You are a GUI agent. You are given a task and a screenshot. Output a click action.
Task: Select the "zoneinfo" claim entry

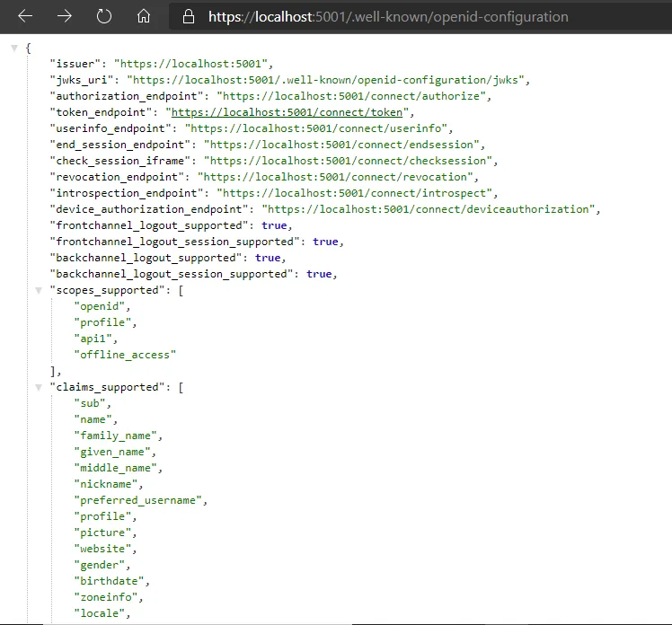pos(106,597)
